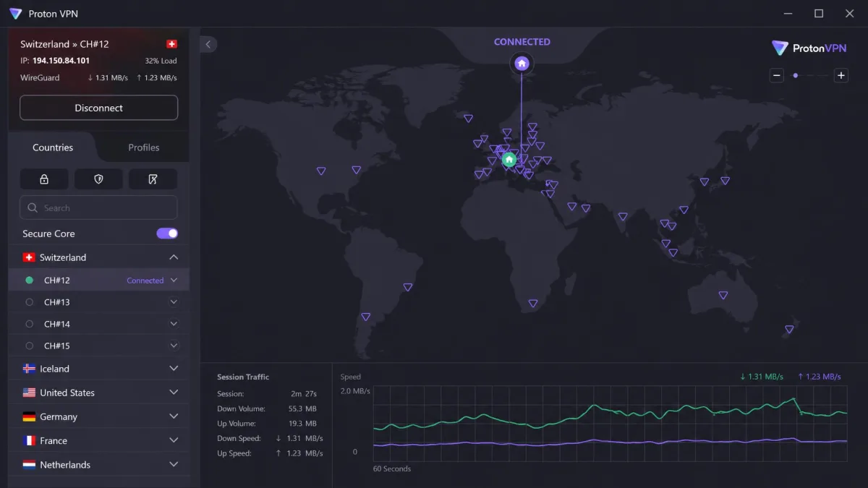868x488 pixels.
Task: Click the Session Traffic heading
Action: coord(243,377)
